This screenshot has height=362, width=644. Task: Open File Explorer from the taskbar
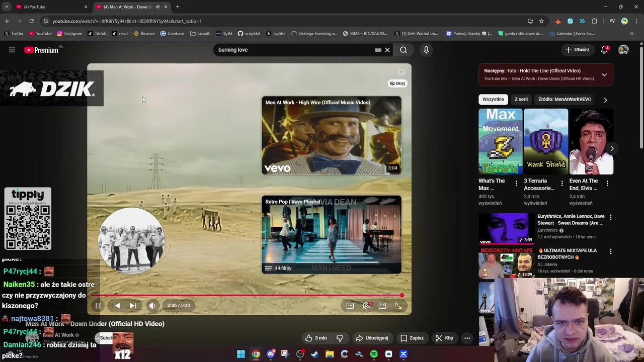[330, 354]
